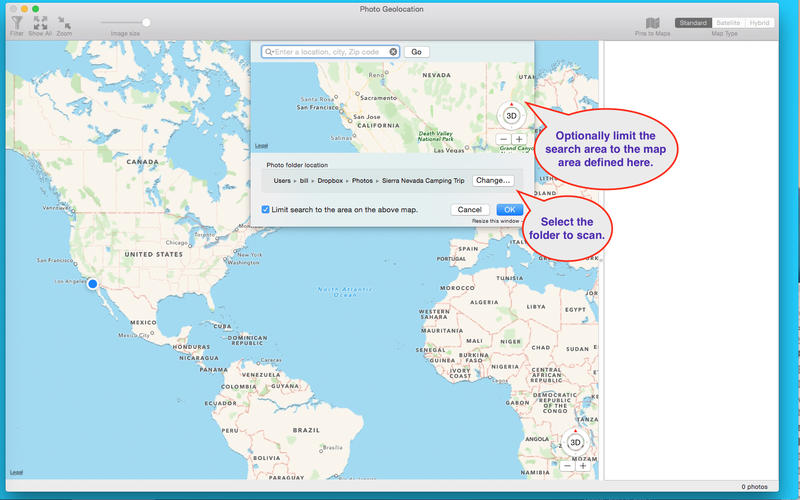This screenshot has width=800, height=500.
Task: Click the Go button
Action: click(x=416, y=52)
